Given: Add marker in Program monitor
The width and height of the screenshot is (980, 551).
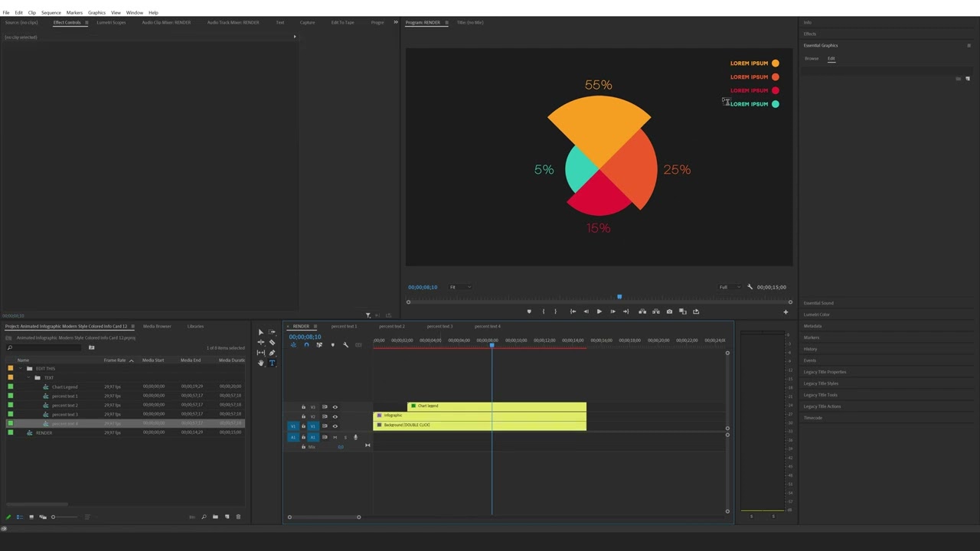Looking at the screenshot, I should [529, 311].
